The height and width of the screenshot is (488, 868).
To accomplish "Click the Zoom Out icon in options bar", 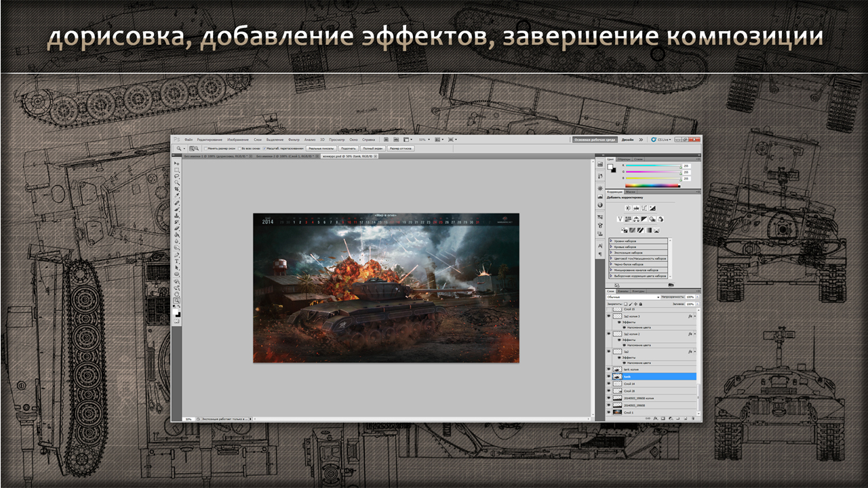I will (x=197, y=148).
